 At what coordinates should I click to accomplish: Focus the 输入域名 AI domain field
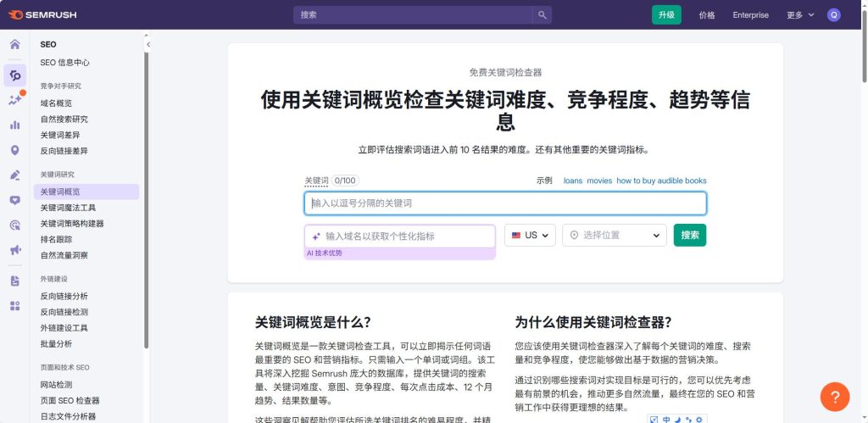point(400,237)
